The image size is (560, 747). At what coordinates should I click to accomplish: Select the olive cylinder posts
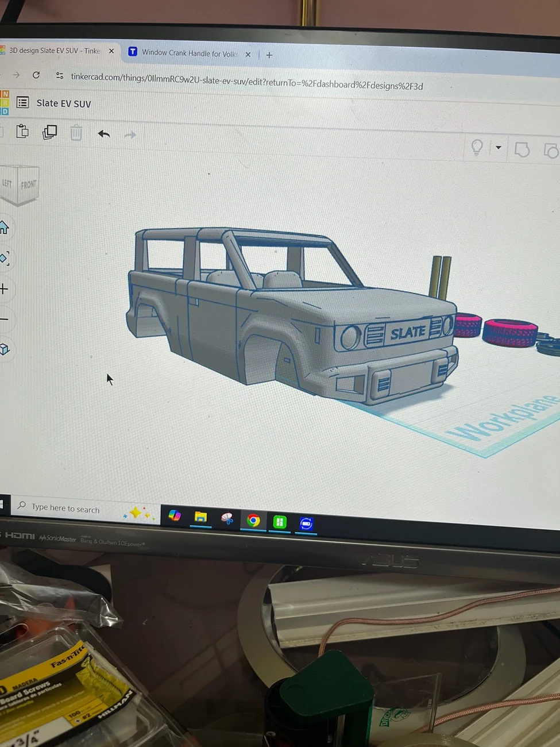tap(441, 277)
